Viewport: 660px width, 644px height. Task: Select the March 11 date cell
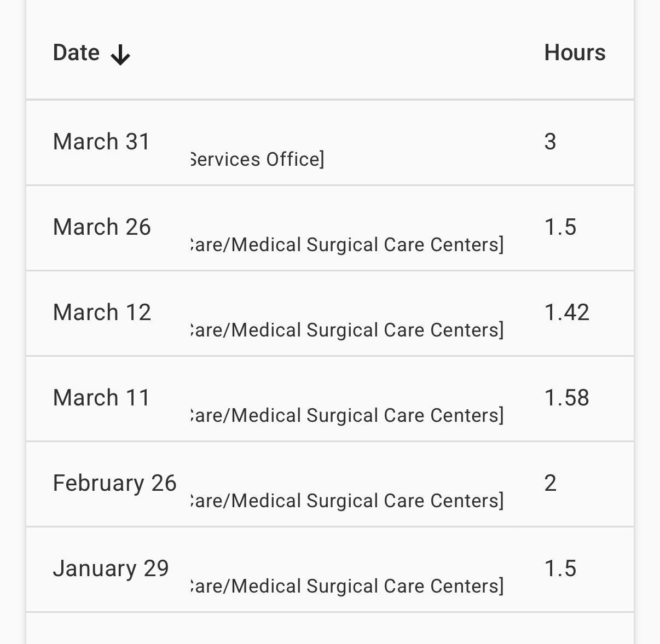click(102, 398)
